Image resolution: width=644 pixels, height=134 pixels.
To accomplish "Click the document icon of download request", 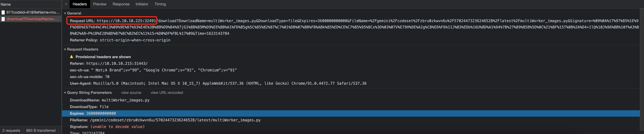I will 3,19.
